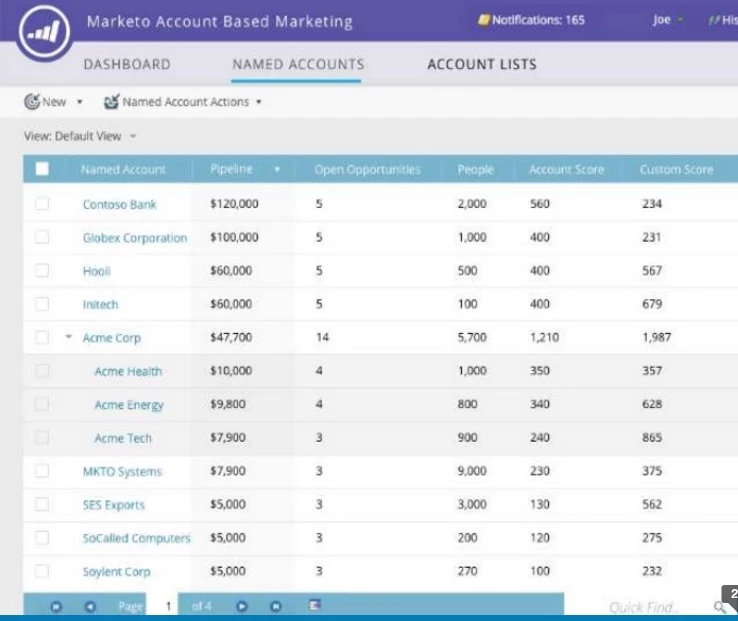
Task: Click the New target icon
Action: (x=32, y=101)
